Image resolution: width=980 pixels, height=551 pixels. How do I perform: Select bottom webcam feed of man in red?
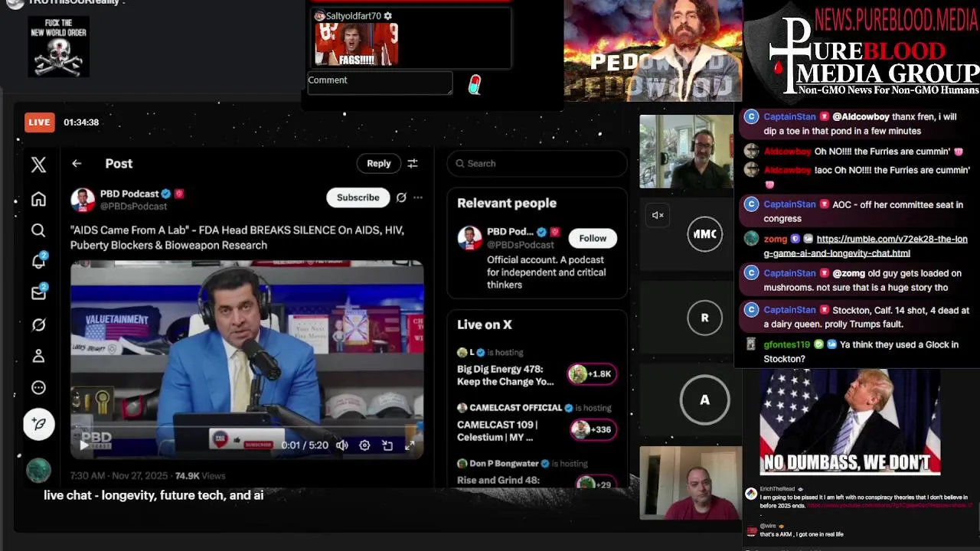click(x=691, y=483)
